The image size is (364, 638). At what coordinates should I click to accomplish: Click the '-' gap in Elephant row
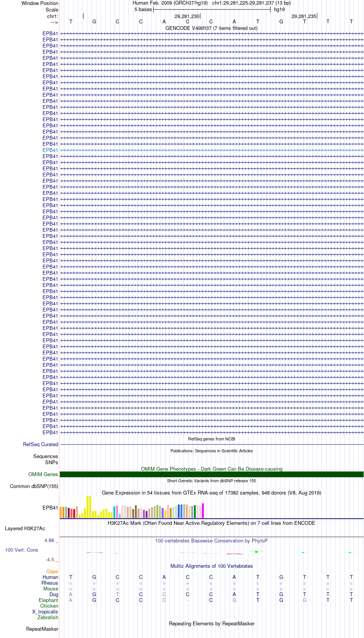click(188, 600)
